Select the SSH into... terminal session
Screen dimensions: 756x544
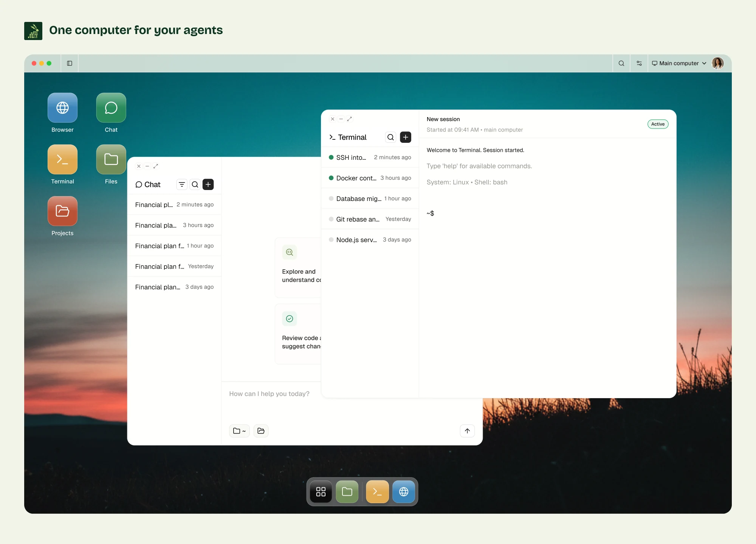pyautogui.click(x=370, y=158)
